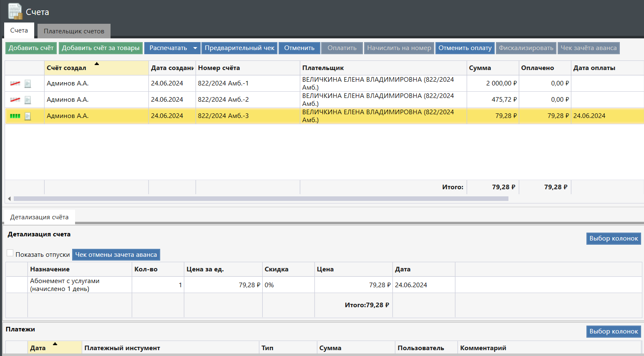Open Выбор колонок for invoice details

click(x=613, y=238)
